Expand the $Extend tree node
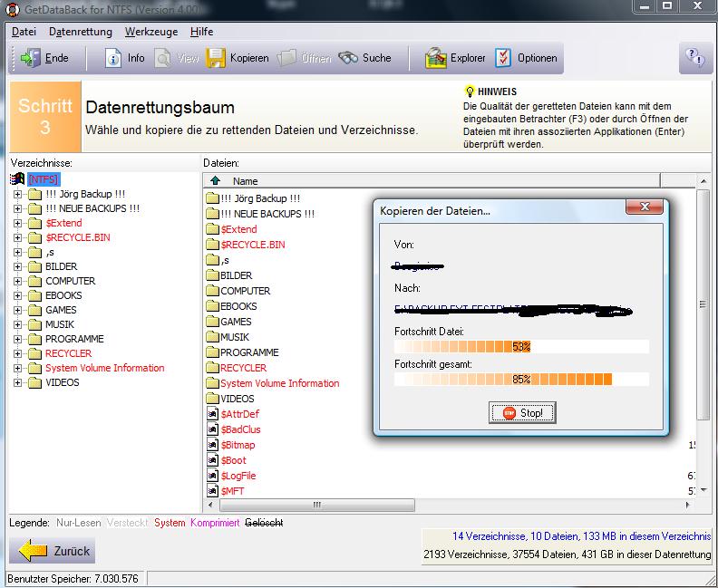 click(x=17, y=223)
